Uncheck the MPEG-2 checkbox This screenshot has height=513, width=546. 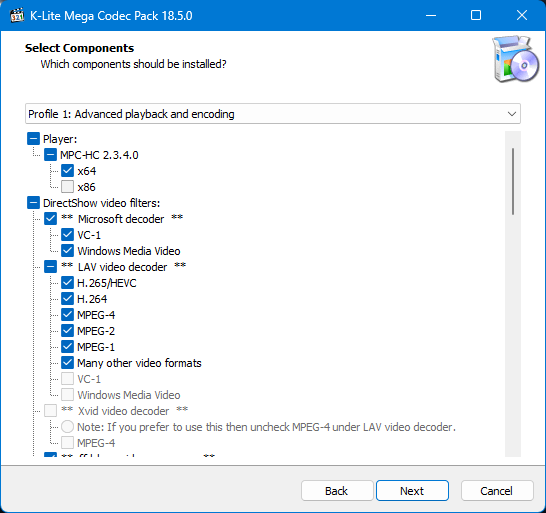pos(67,331)
